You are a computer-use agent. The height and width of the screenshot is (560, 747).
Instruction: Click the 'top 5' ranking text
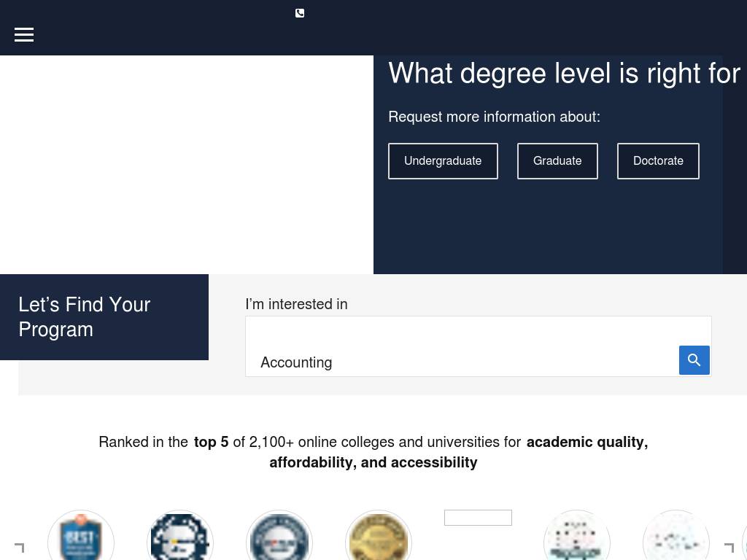(x=211, y=442)
